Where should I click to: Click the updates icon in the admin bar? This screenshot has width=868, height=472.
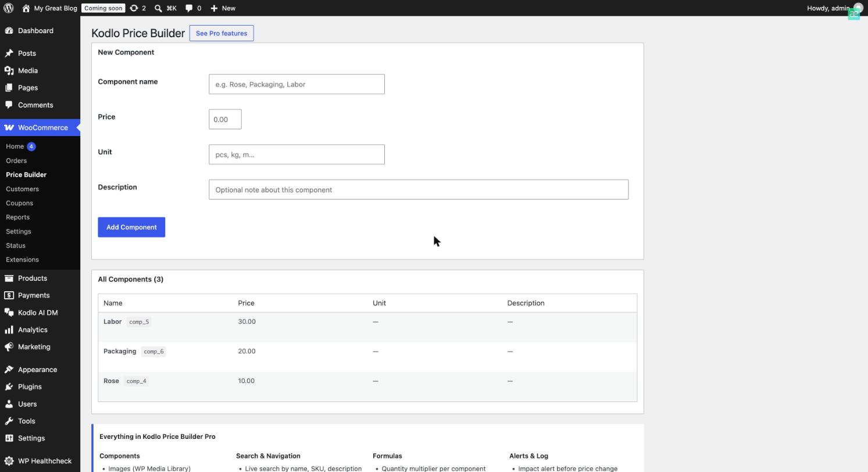pyautogui.click(x=134, y=8)
